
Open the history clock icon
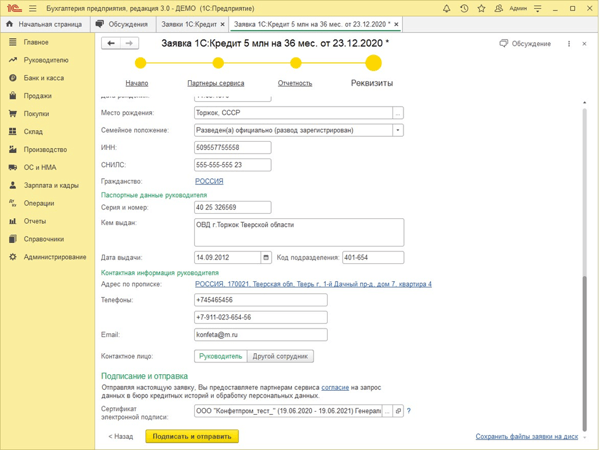(464, 8)
